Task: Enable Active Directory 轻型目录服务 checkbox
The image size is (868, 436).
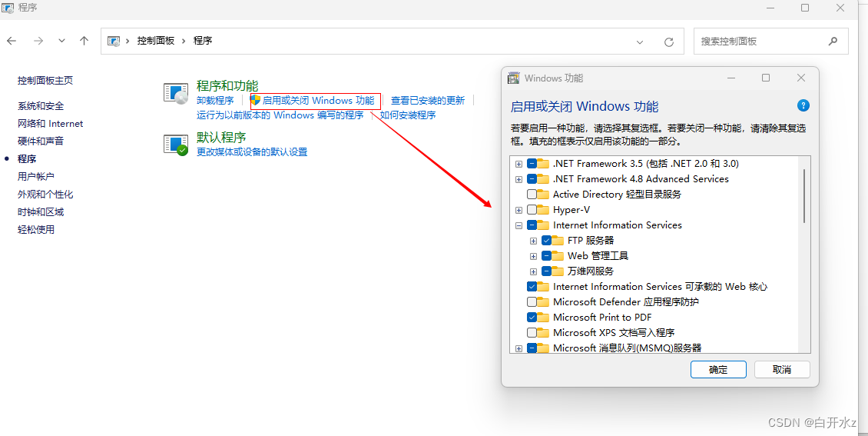Action: click(532, 195)
